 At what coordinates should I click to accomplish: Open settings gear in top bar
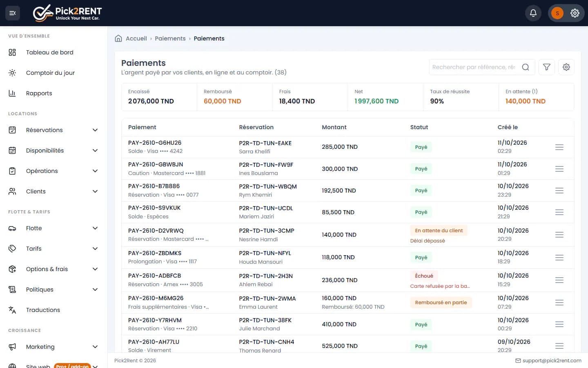tap(575, 13)
